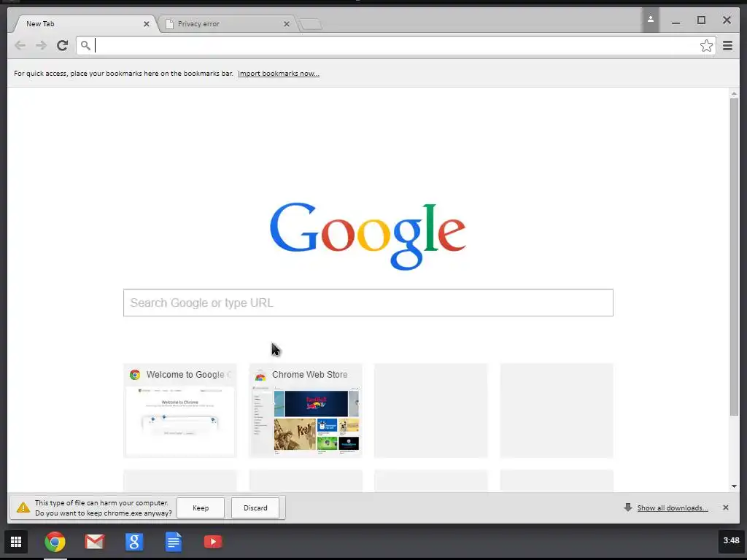The image size is (747, 560).
Task: Click the scrollbar down arrow
Action: (734, 486)
